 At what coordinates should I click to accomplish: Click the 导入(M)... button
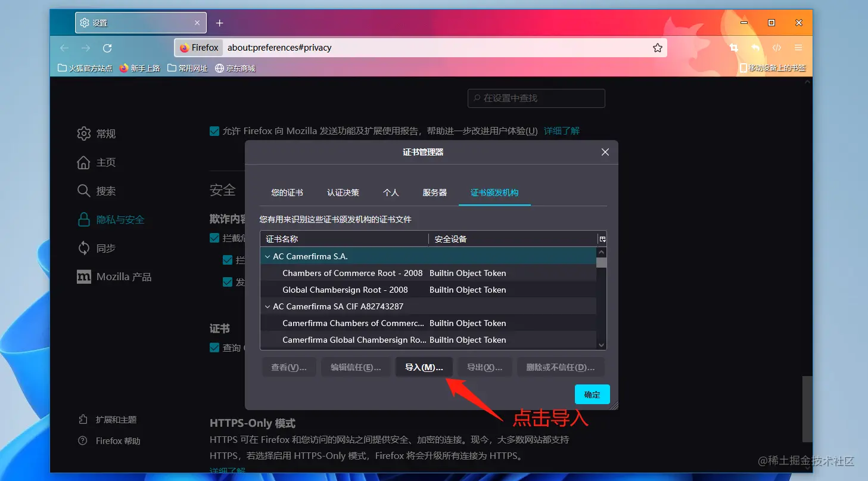coord(424,367)
